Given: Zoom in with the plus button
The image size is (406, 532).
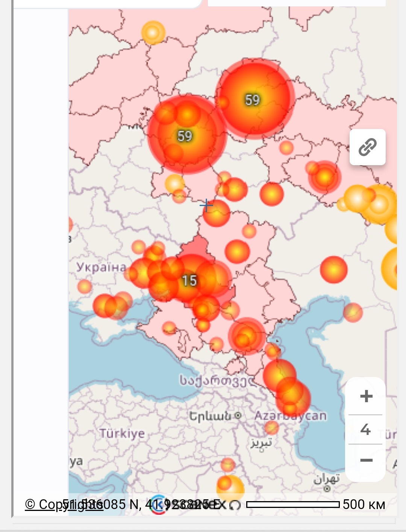Looking at the screenshot, I should pyautogui.click(x=366, y=396).
